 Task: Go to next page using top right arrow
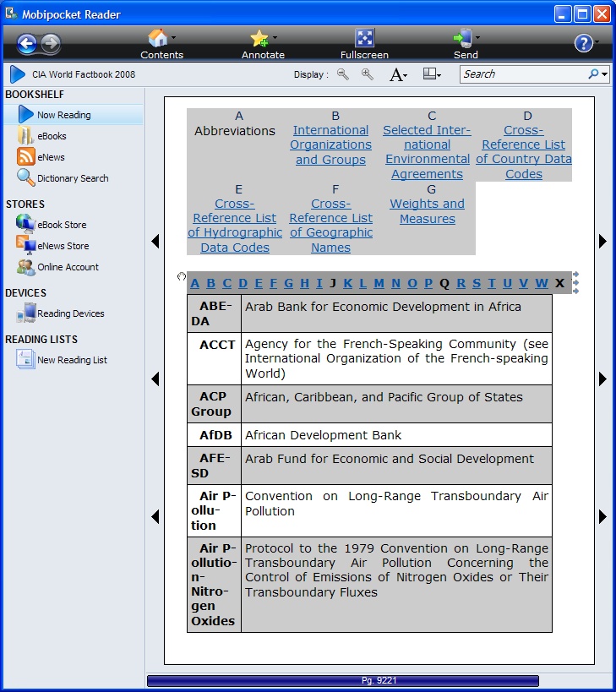[602, 241]
